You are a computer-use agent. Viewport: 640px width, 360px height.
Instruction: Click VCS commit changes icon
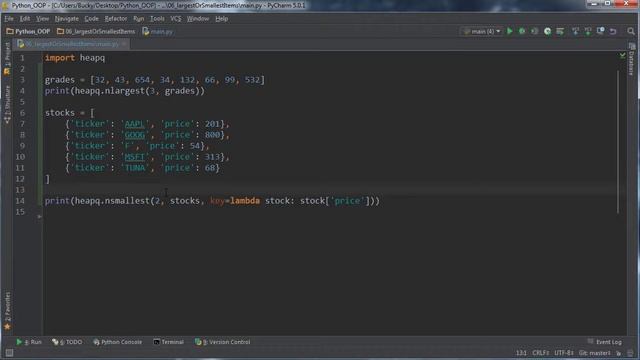[x=588, y=31]
